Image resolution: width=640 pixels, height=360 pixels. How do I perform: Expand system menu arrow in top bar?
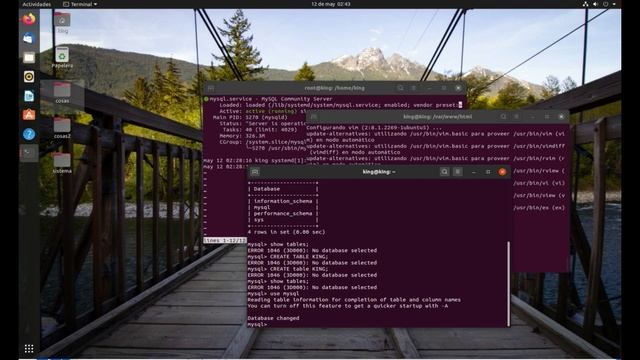click(614, 4)
